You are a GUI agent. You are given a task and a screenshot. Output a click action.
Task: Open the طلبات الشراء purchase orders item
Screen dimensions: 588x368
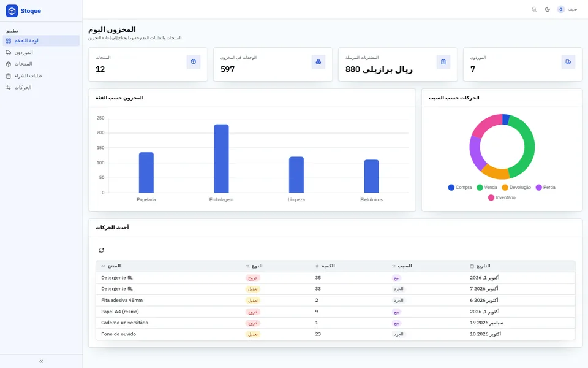41,75
